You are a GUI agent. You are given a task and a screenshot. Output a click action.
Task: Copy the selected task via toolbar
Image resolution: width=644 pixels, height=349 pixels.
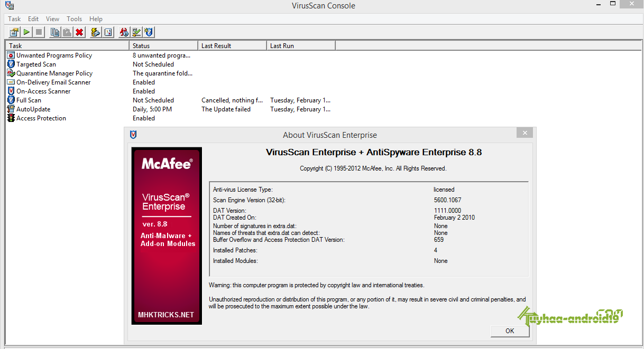(x=55, y=32)
